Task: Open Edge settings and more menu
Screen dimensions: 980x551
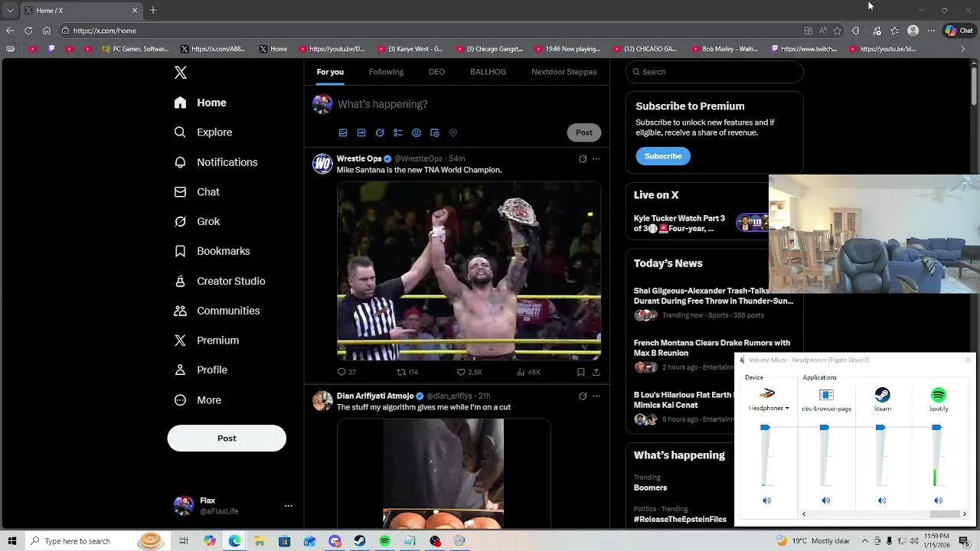Action: [931, 31]
